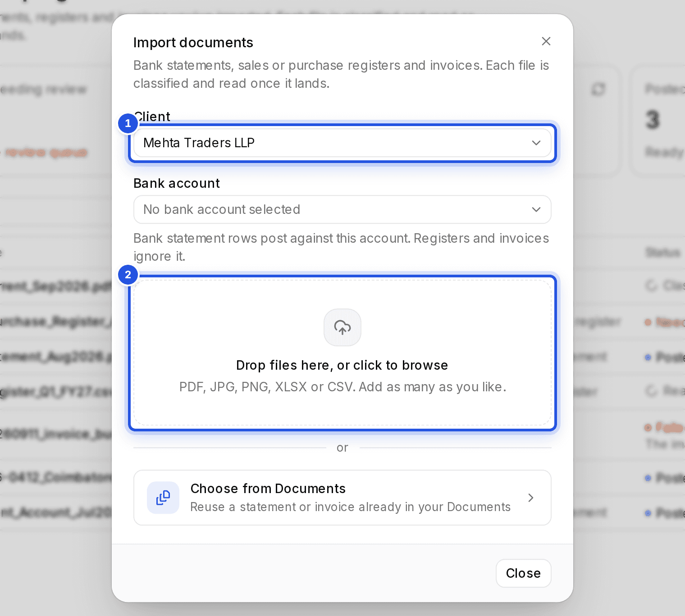This screenshot has height=616, width=685.
Task: Click the chevron arrow on the Choose from Documents row
Action: pyautogui.click(x=531, y=498)
